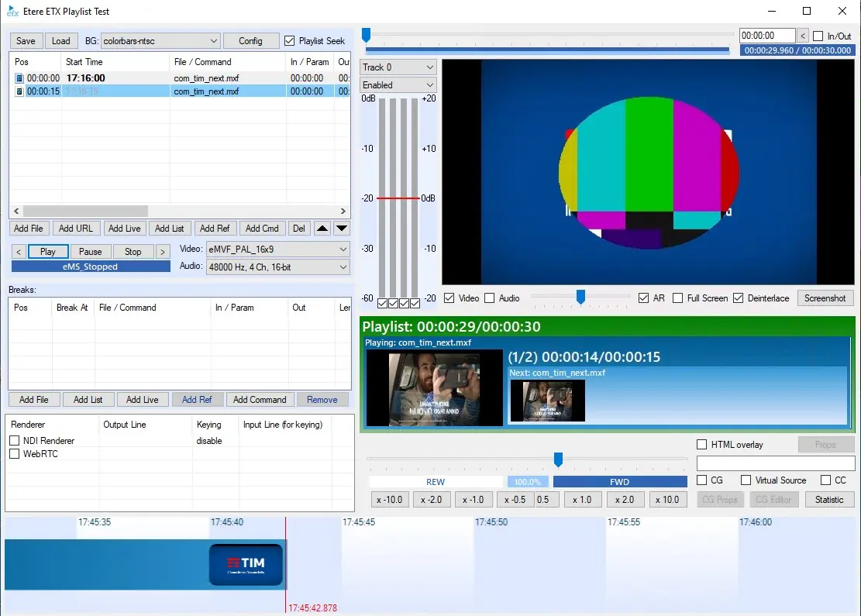
Task: Click file icon of first playlist row
Action: tap(19, 78)
